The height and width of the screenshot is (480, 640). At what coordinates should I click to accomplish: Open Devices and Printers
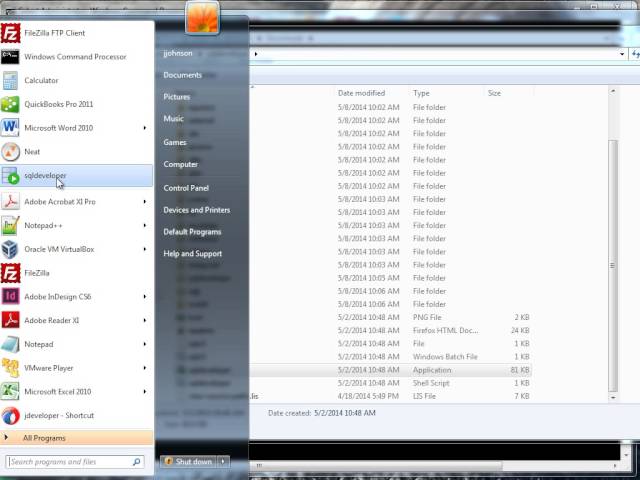pyautogui.click(x=197, y=210)
